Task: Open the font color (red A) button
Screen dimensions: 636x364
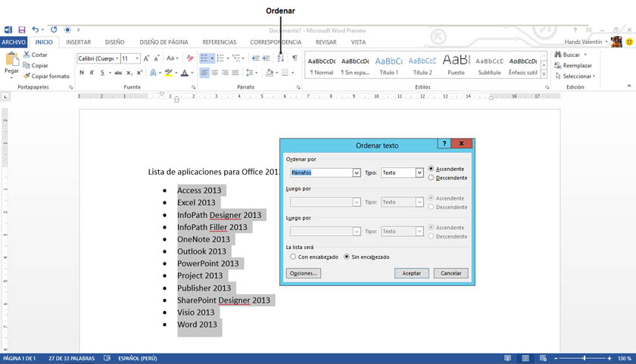Action: click(183, 73)
